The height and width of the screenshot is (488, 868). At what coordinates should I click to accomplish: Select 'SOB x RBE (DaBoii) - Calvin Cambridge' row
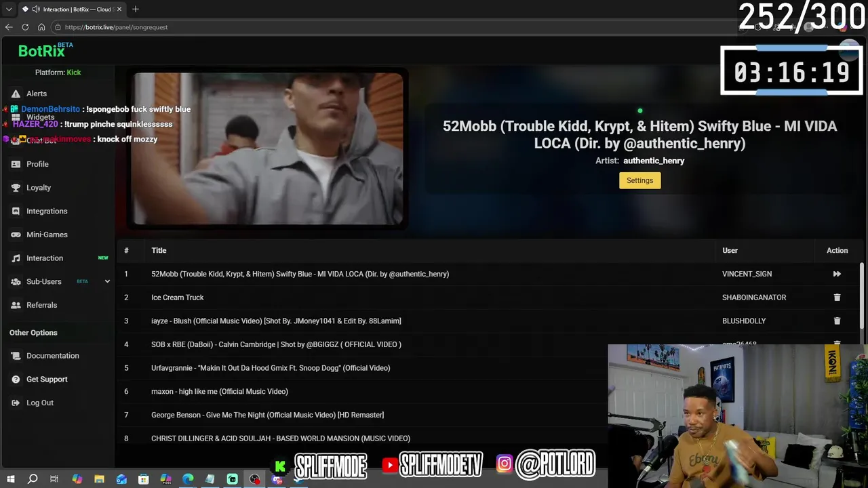[x=276, y=344]
